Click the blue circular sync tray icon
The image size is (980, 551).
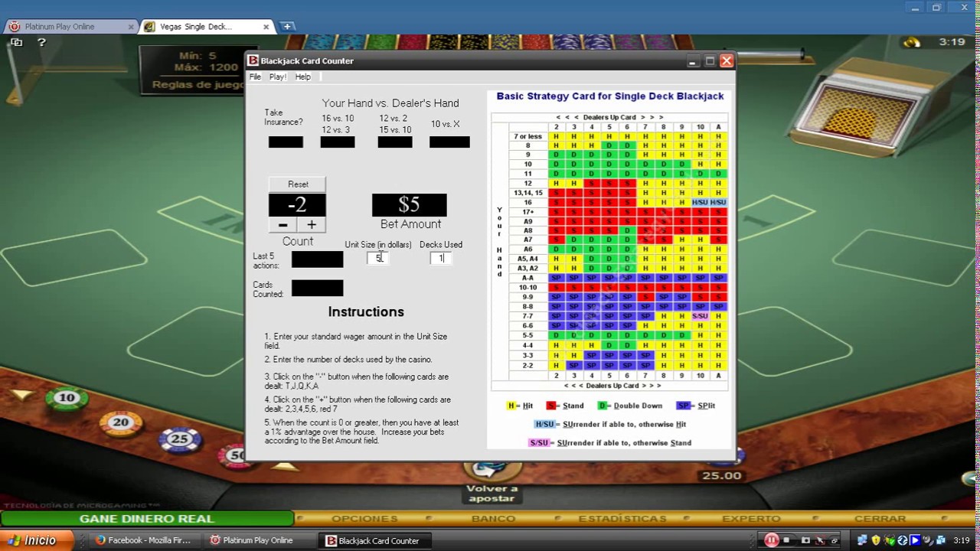[x=903, y=540]
